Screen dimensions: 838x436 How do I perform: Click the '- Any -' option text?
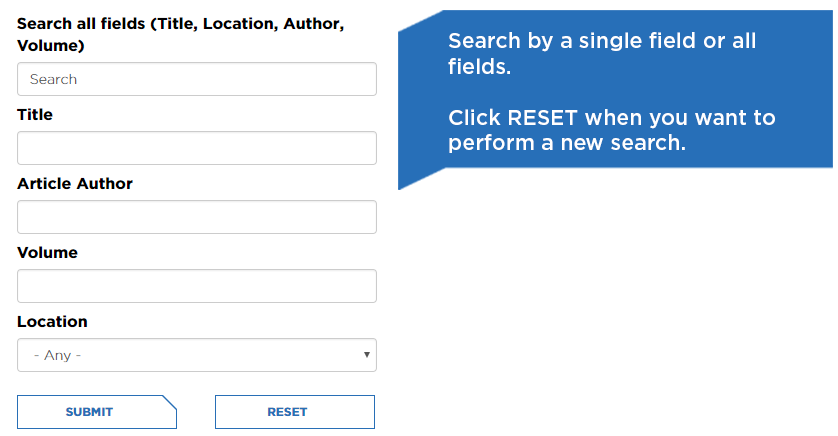(x=57, y=355)
